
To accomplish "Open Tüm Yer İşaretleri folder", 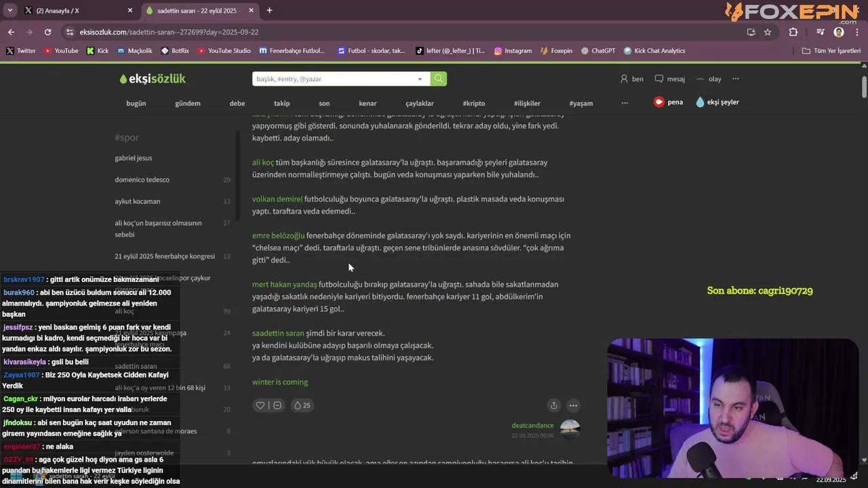I will [x=831, y=51].
